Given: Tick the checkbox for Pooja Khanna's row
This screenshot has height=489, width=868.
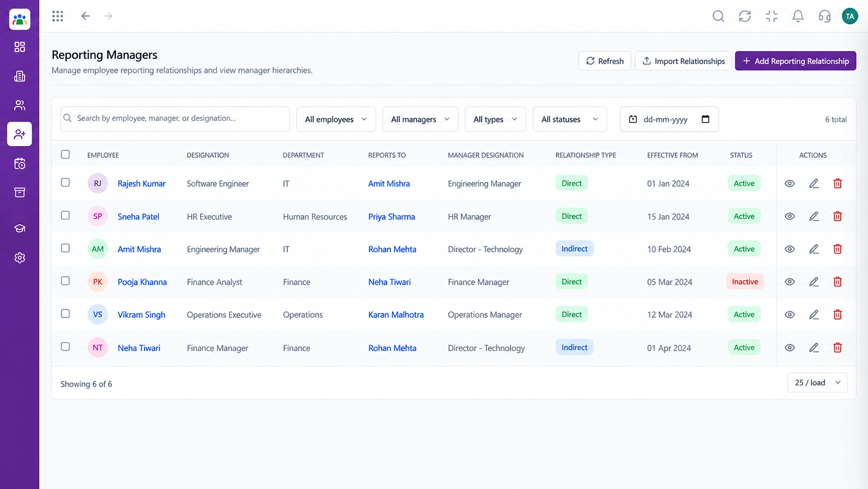Looking at the screenshot, I should click(65, 281).
